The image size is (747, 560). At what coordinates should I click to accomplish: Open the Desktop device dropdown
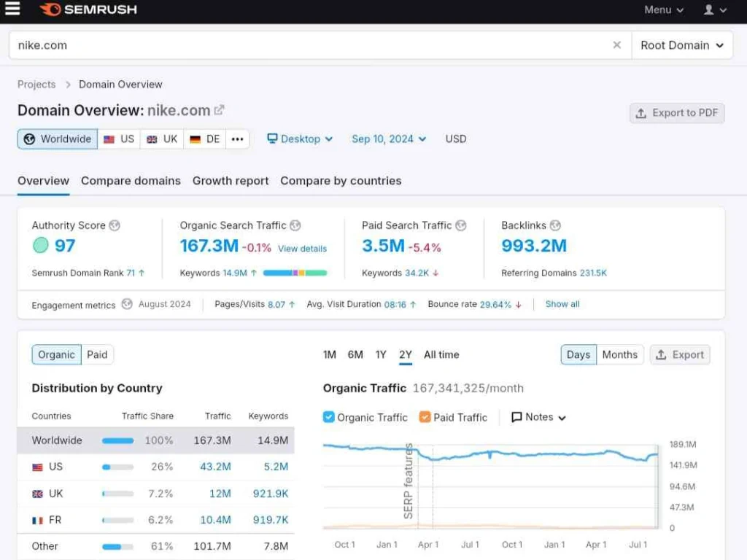pyautogui.click(x=300, y=139)
